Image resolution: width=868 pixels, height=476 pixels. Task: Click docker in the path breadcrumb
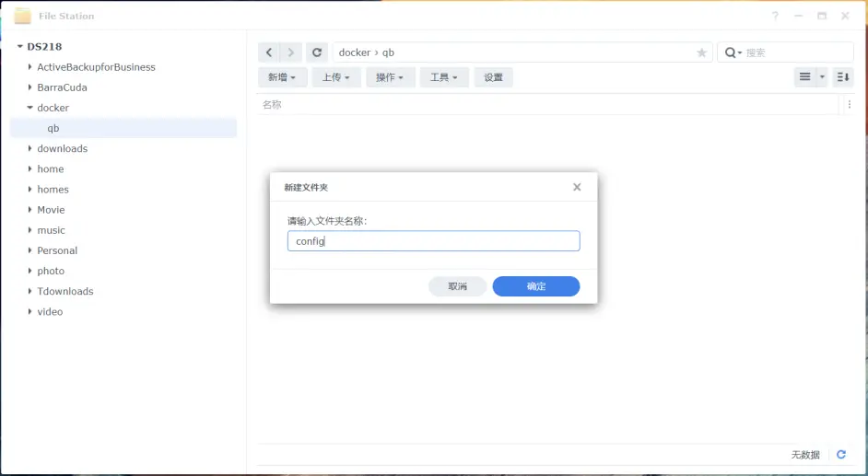pos(354,52)
